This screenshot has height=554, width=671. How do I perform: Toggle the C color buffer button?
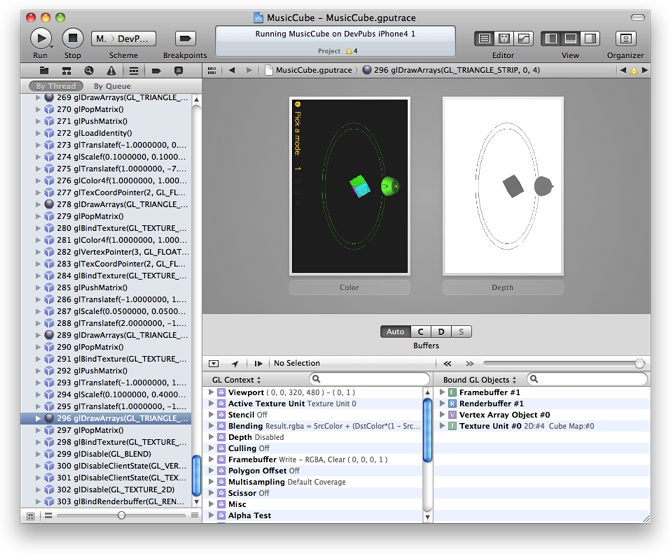(x=421, y=331)
